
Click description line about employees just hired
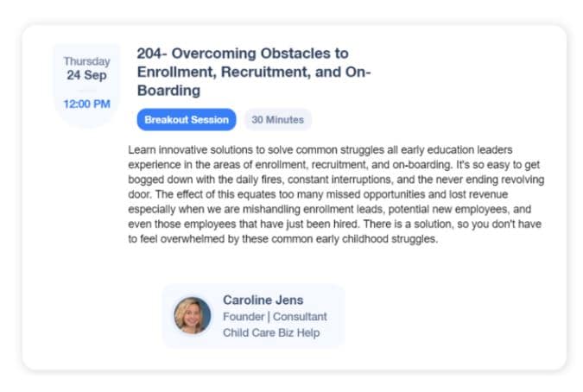coord(334,224)
